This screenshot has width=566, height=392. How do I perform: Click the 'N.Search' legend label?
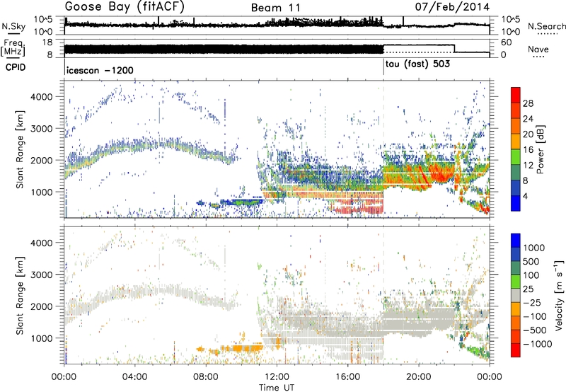(x=546, y=26)
